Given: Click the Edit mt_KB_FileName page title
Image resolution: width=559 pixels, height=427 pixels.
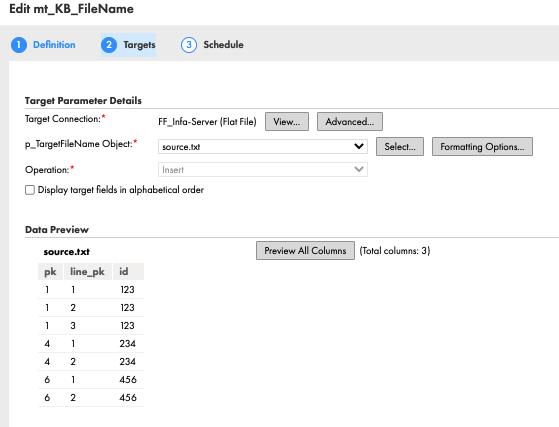Looking at the screenshot, I should point(71,9).
